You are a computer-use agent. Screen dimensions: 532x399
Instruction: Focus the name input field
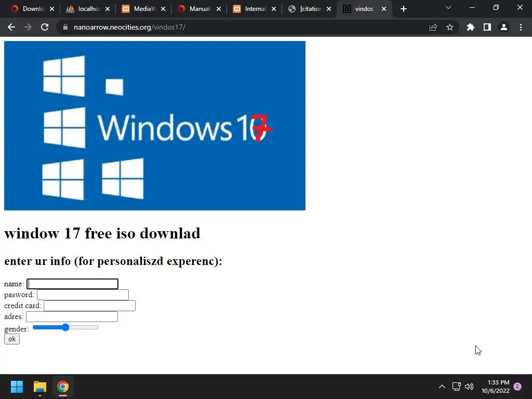tap(73, 284)
